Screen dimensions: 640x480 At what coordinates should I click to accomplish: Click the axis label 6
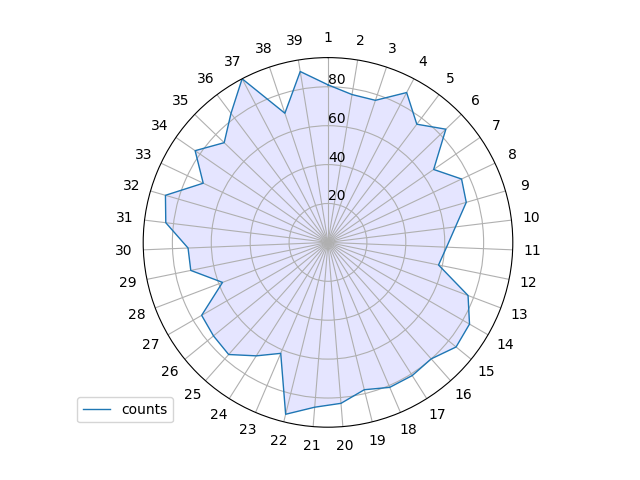[x=475, y=100]
